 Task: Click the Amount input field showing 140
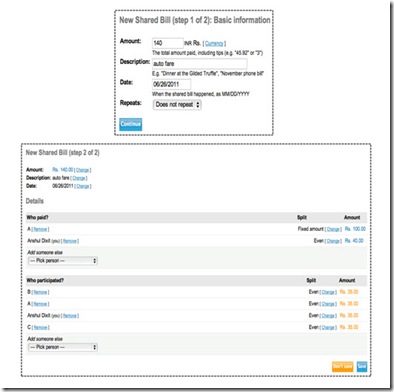coord(168,43)
